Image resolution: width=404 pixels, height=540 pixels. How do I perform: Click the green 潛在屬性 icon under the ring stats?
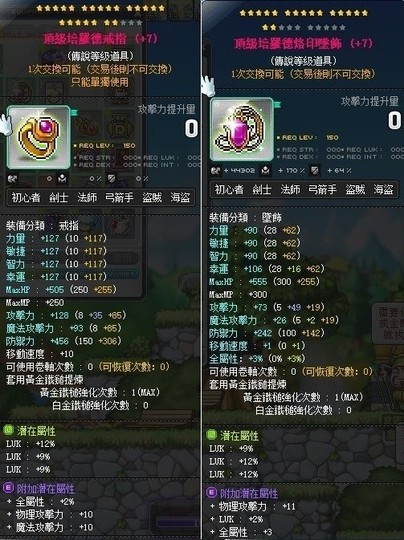[8, 430]
